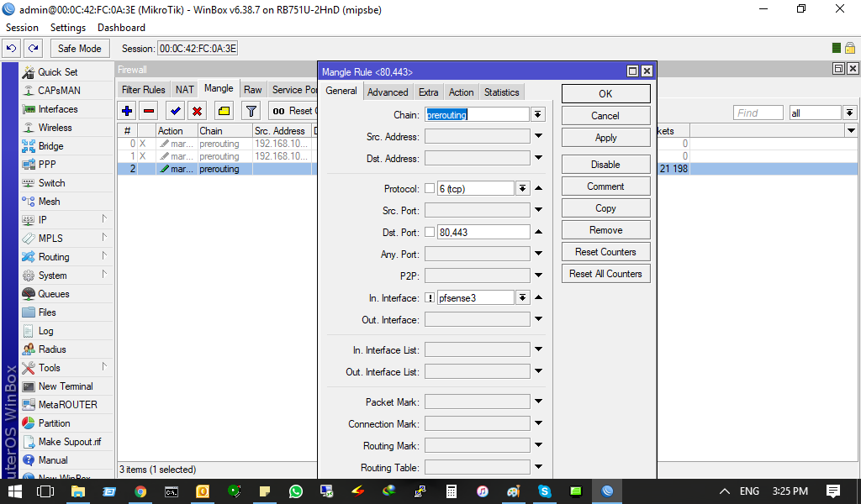
Task: Click the disable rule red X icon
Action: tap(197, 111)
